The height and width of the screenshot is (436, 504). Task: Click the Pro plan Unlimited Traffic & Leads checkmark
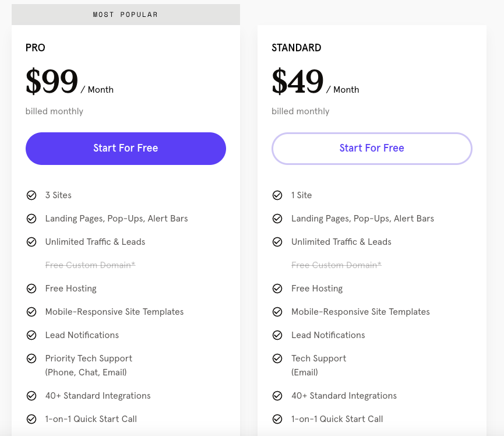[x=31, y=242]
